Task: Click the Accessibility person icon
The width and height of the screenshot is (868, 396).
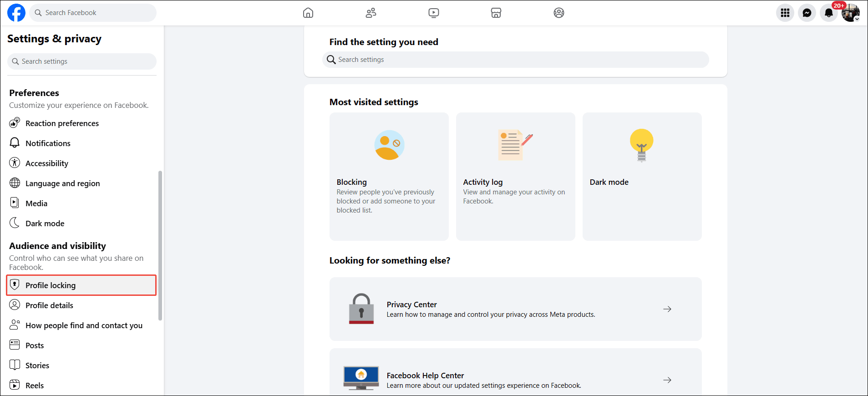Action: click(15, 162)
